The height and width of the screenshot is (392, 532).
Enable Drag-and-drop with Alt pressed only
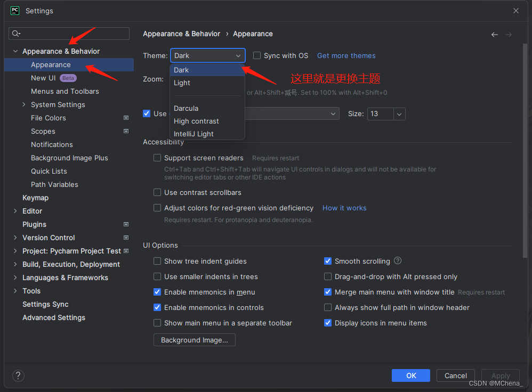(328, 277)
